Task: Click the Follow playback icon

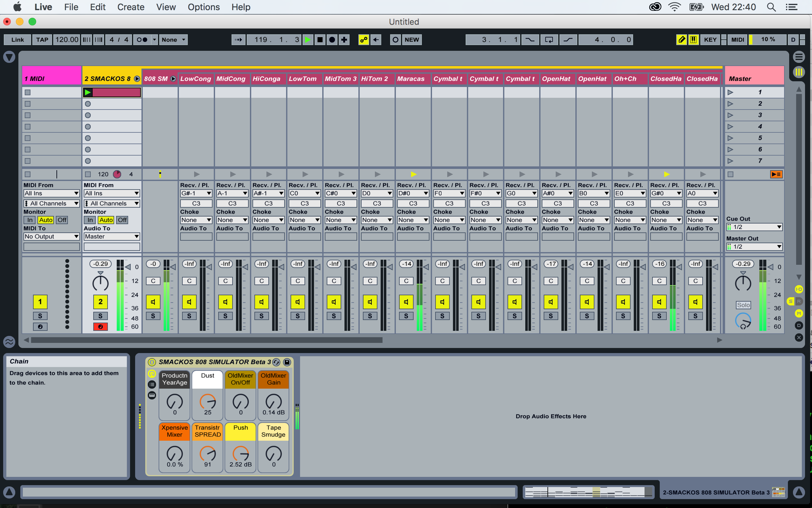Action: click(x=238, y=40)
